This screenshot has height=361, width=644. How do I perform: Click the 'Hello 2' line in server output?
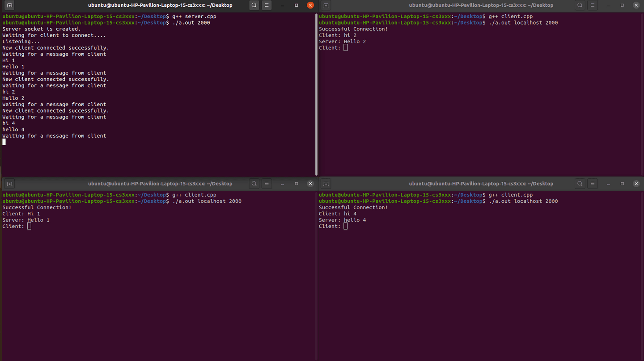click(x=13, y=98)
